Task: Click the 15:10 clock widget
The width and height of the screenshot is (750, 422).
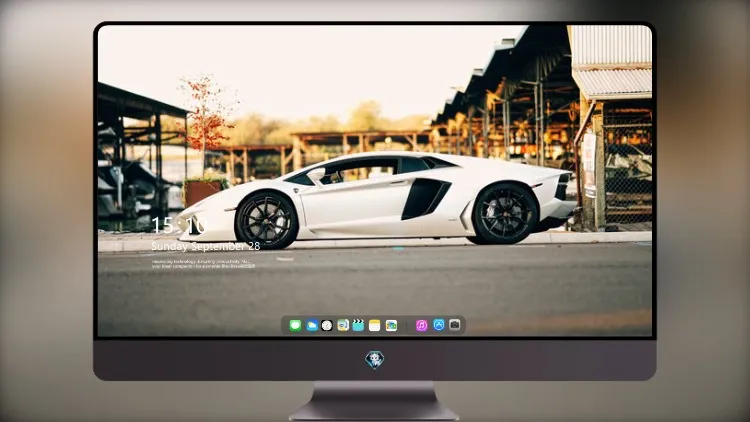Action: click(x=179, y=225)
